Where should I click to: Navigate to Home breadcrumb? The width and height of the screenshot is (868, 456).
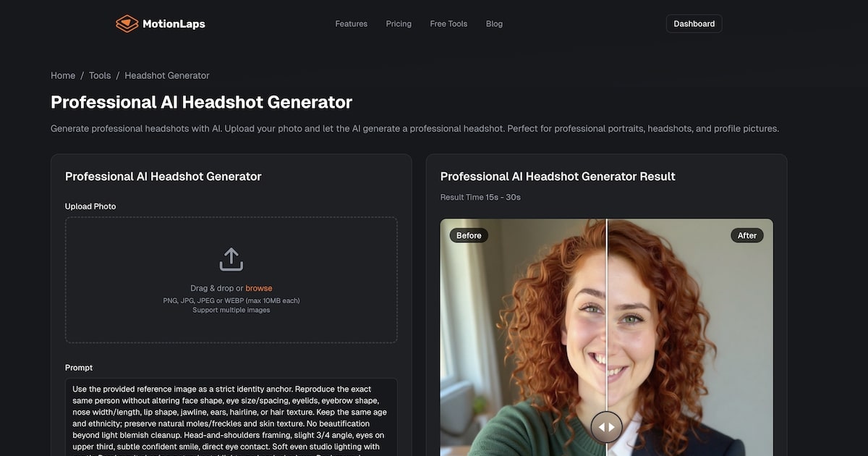(63, 75)
